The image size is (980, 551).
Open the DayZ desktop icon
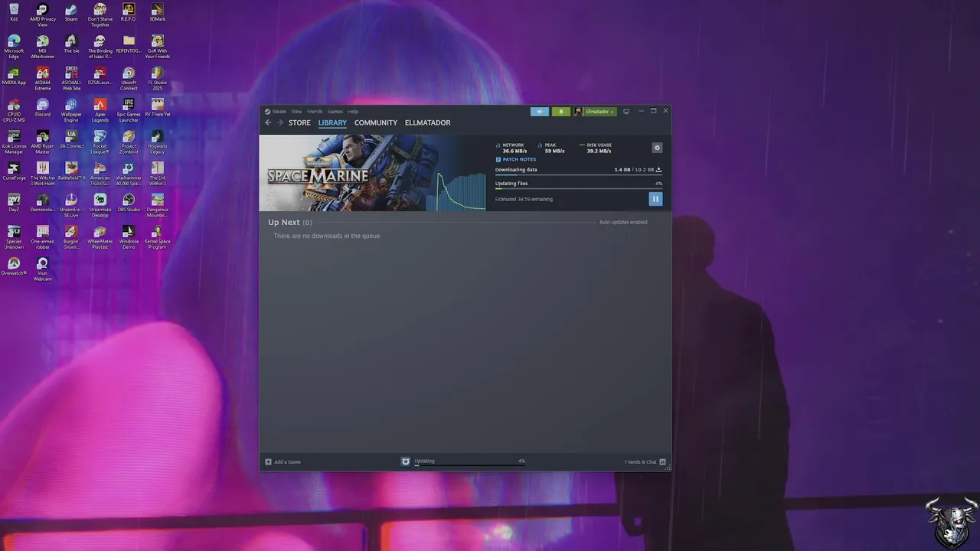(14, 201)
